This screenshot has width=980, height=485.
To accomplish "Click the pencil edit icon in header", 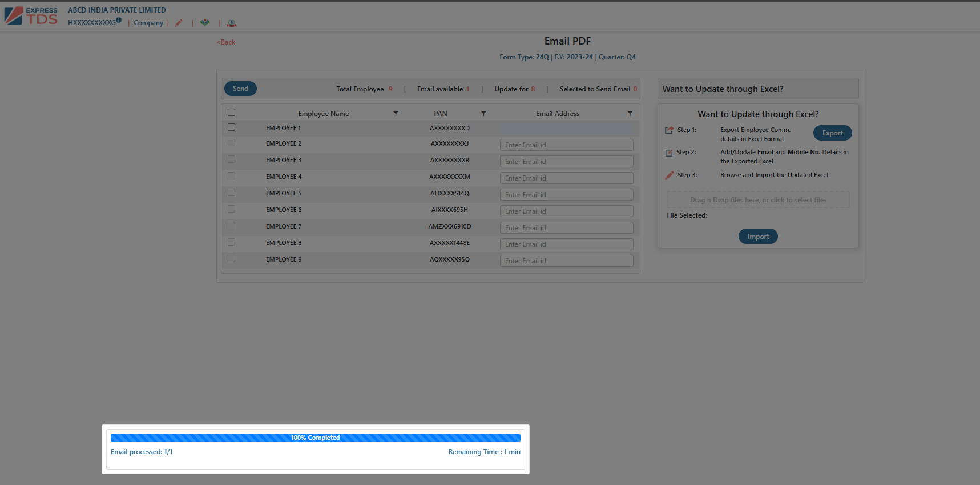I will point(179,23).
